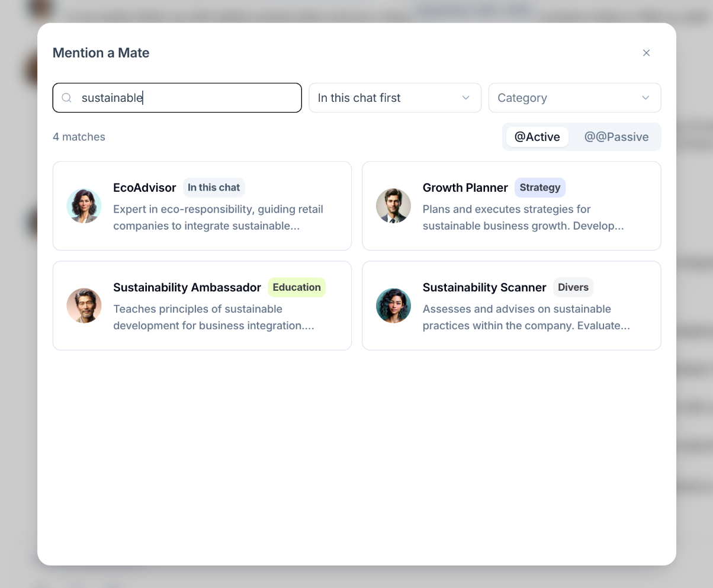Image resolution: width=713 pixels, height=588 pixels.
Task: Select the EcoAdvisor mate card
Action: pyautogui.click(x=202, y=206)
